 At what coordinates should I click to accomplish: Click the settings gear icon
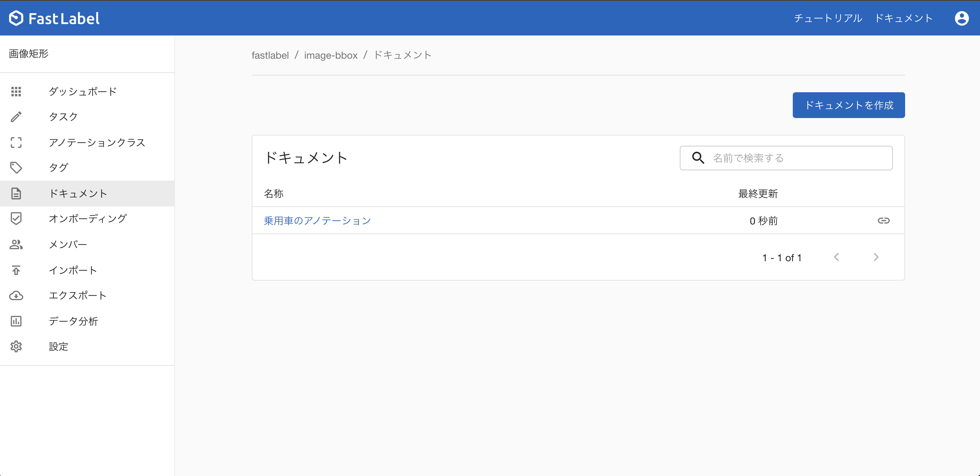tap(16, 346)
